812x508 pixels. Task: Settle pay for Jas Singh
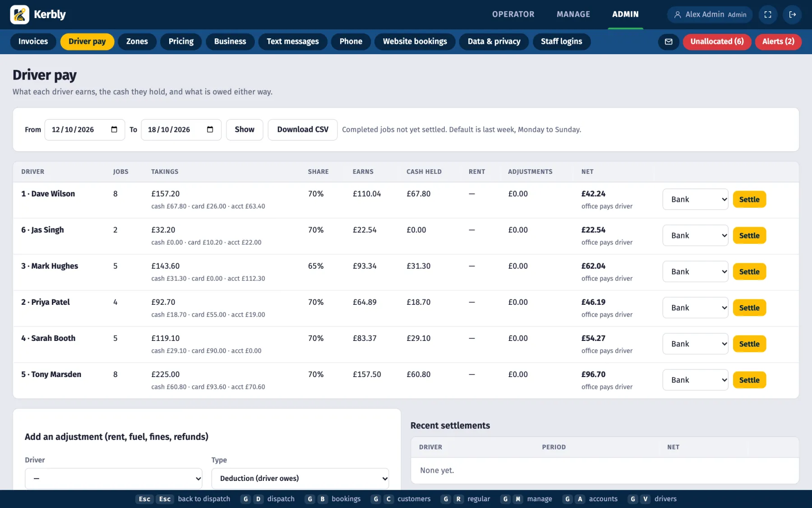point(749,235)
